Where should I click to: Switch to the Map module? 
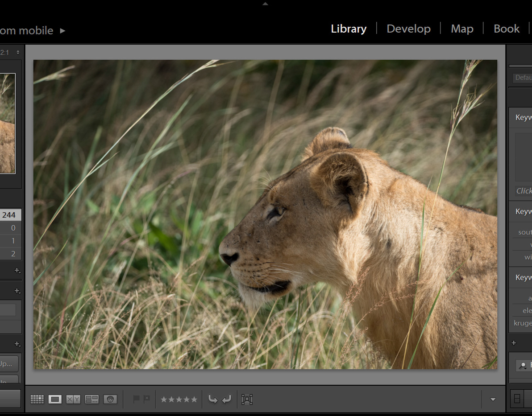(x=462, y=29)
